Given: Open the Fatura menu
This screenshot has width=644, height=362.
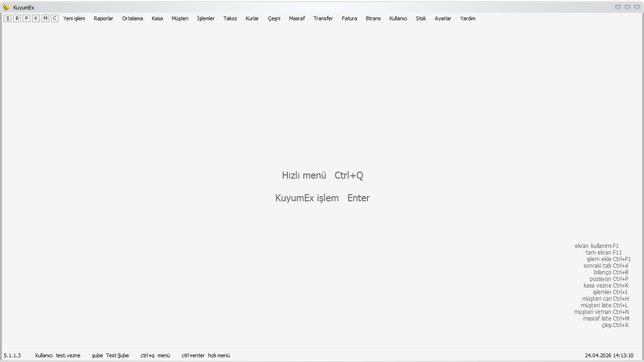Looking at the screenshot, I should pos(349,18).
